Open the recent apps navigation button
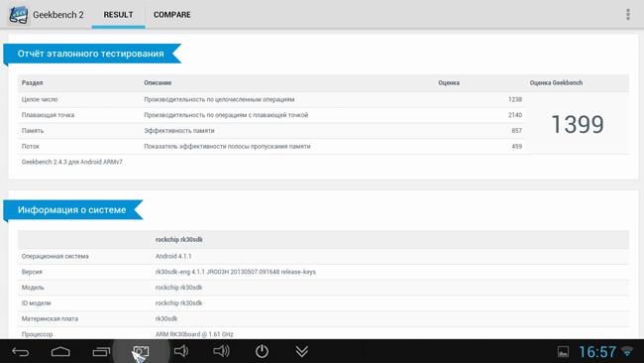This screenshot has height=363, width=644. [x=101, y=351]
